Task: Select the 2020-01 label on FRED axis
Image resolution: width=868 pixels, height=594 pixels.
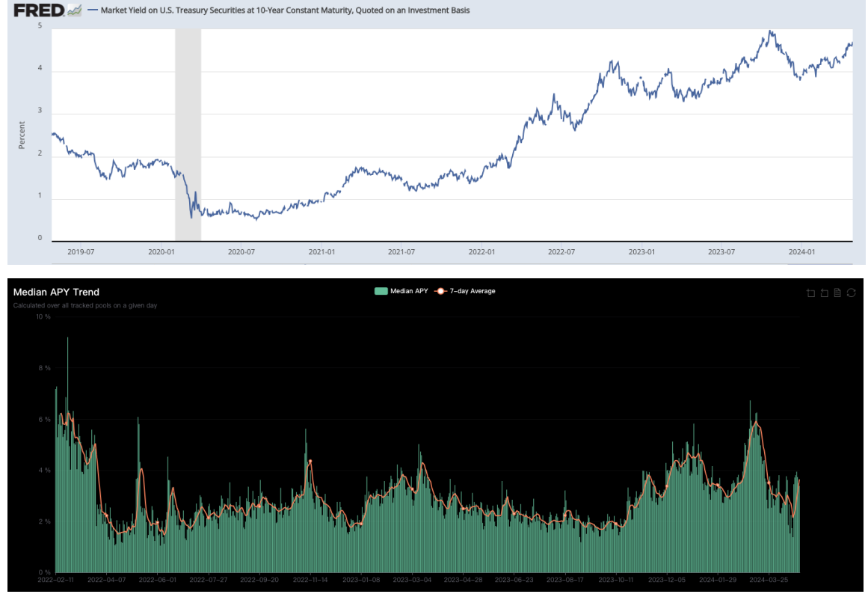Action: pyautogui.click(x=161, y=252)
